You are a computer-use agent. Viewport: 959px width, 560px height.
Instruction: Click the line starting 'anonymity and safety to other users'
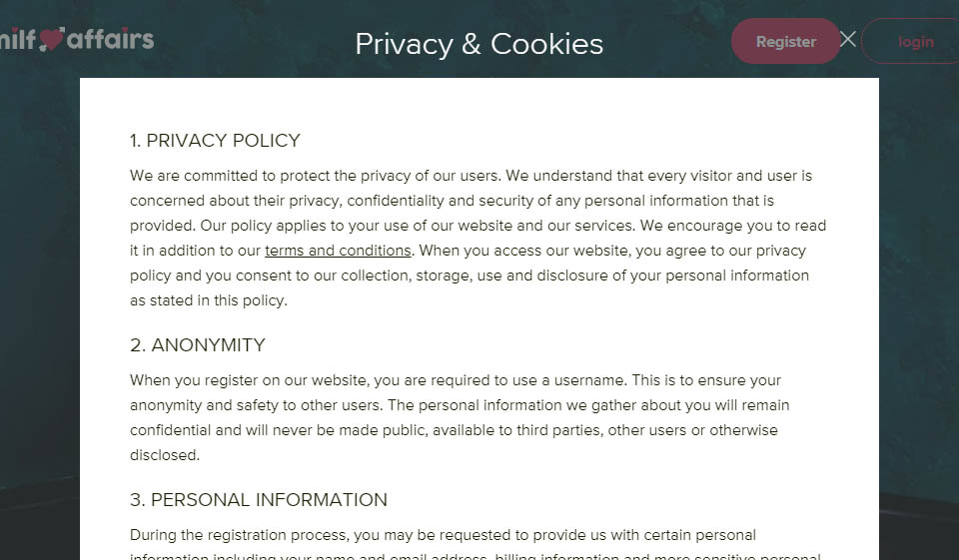click(x=460, y=405)
